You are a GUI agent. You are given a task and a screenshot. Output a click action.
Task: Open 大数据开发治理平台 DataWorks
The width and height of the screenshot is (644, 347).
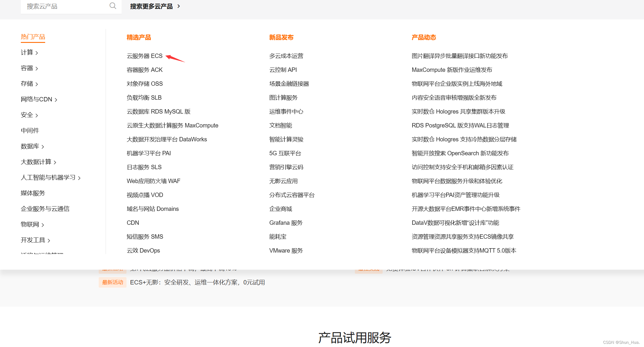pyautogui.click(x=167, y=139)
